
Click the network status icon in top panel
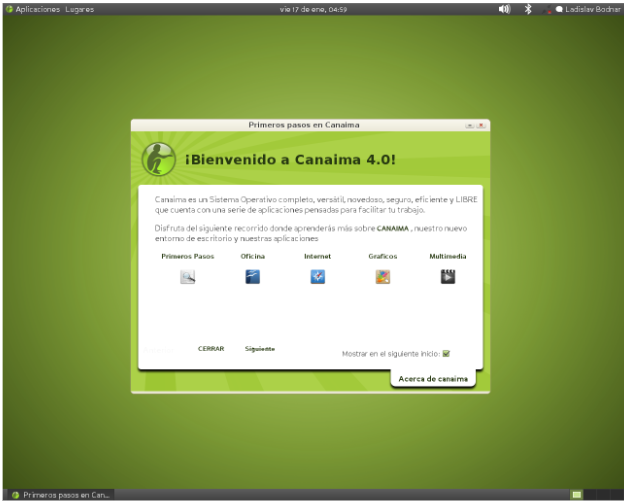pyautogui.click(x=547, y=10)
